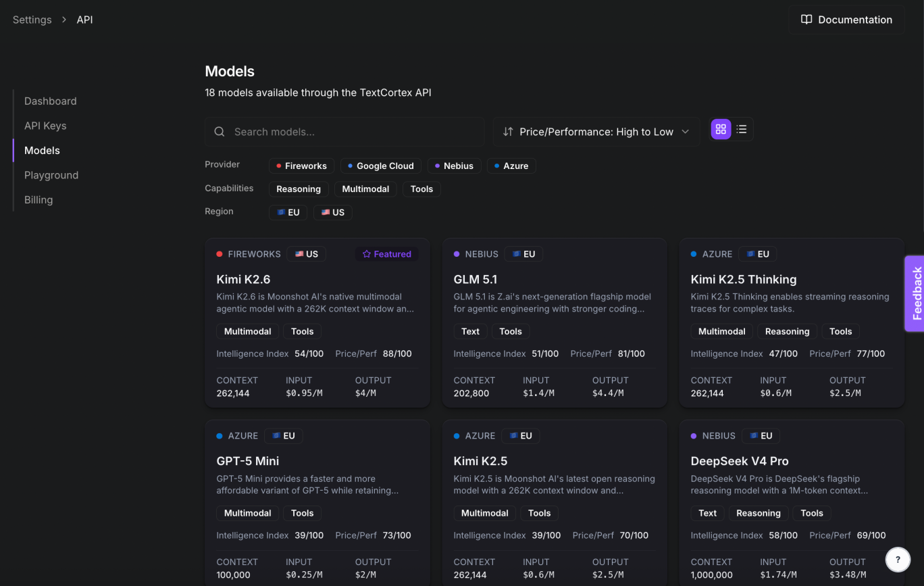Toggle the Azure provider filter
This screenshot has height=586, width=924.
click(x=511, y=166)
